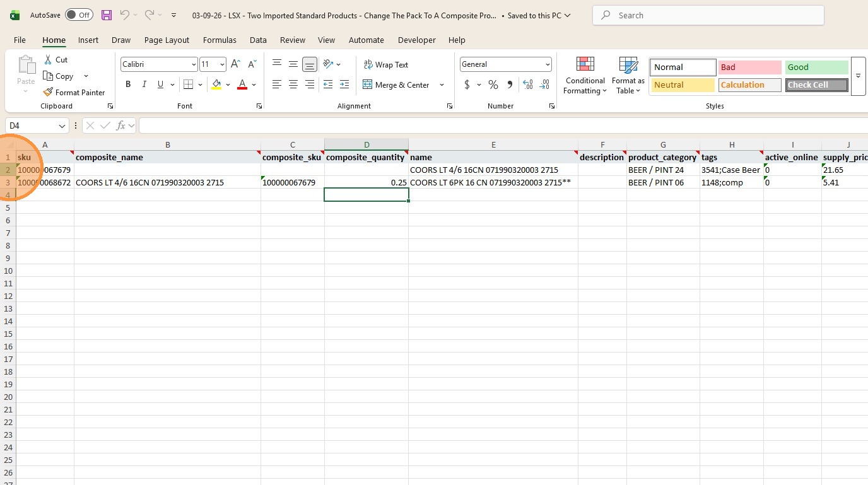
Task: Open the number format dropdown showing General
Action: click(548, 64)
